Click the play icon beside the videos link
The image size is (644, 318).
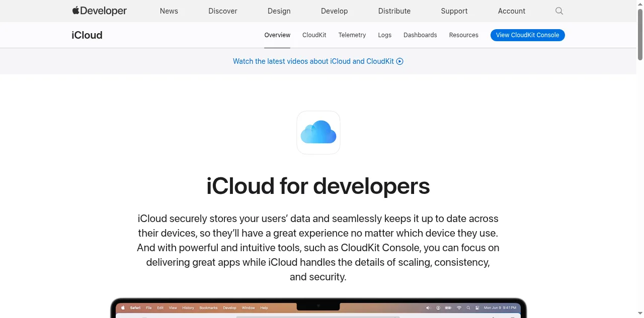click(400, 61)
